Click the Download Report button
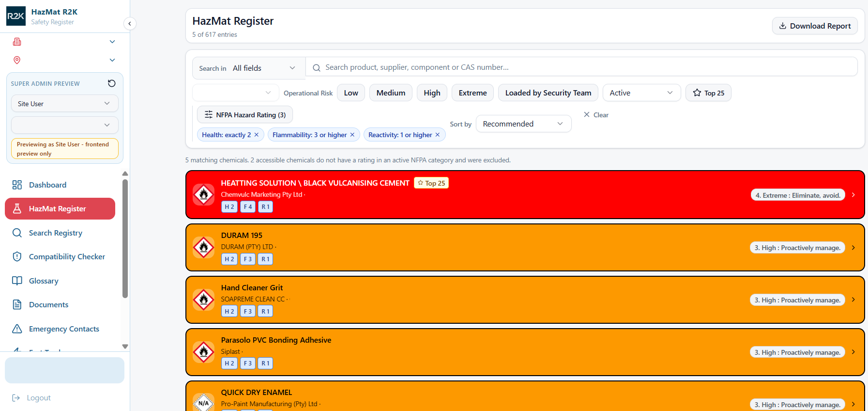 (x=815, y=26)
